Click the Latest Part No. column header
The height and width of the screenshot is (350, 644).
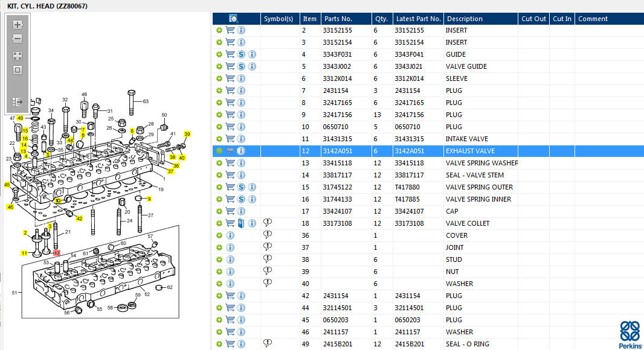(x=419, y=19)
